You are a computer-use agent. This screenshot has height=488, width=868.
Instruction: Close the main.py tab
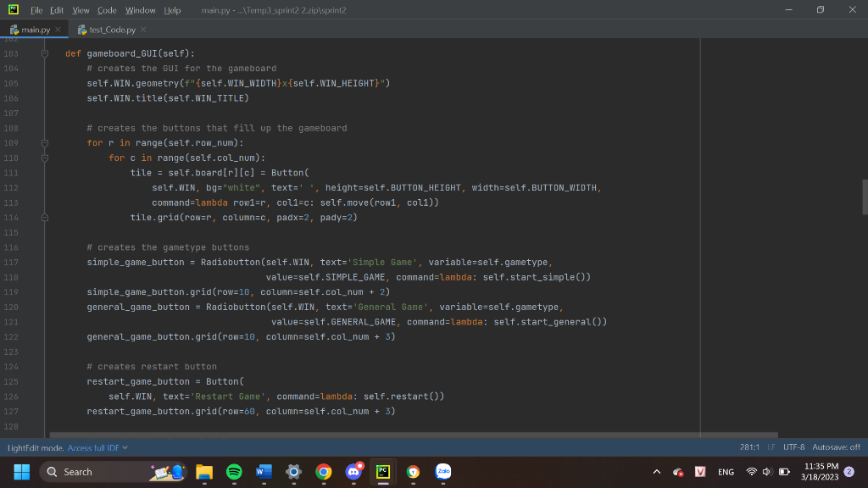[58, 30]
